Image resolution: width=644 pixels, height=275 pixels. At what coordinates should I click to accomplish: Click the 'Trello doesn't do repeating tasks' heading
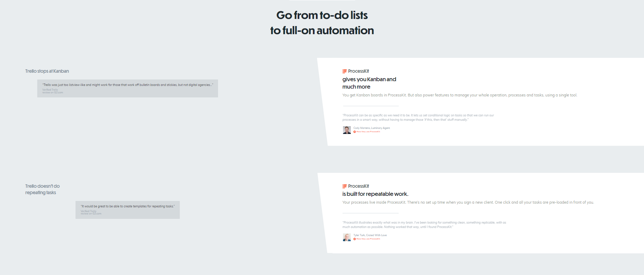tap(42, 189)
